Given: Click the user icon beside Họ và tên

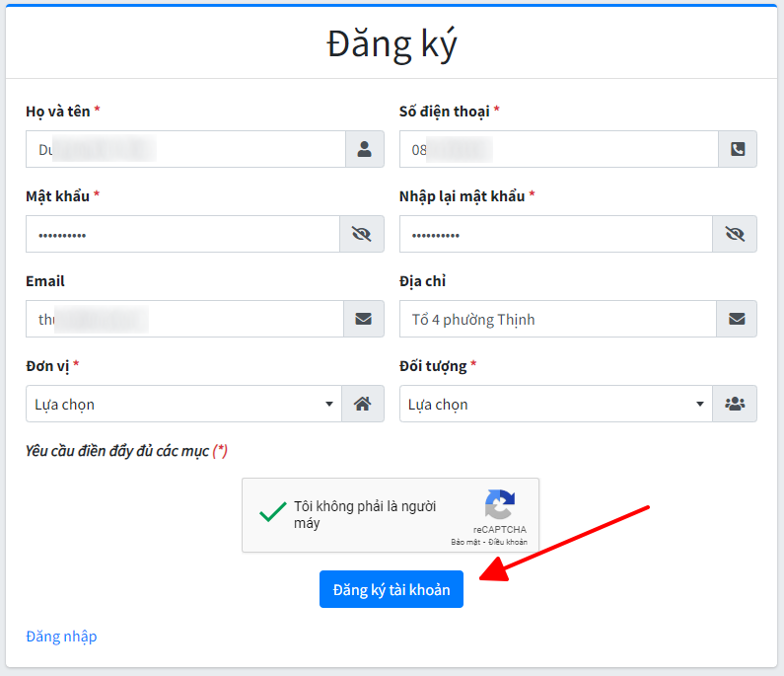Looking at the screenshot, I should pyautogui.click(x=364, y=149).
